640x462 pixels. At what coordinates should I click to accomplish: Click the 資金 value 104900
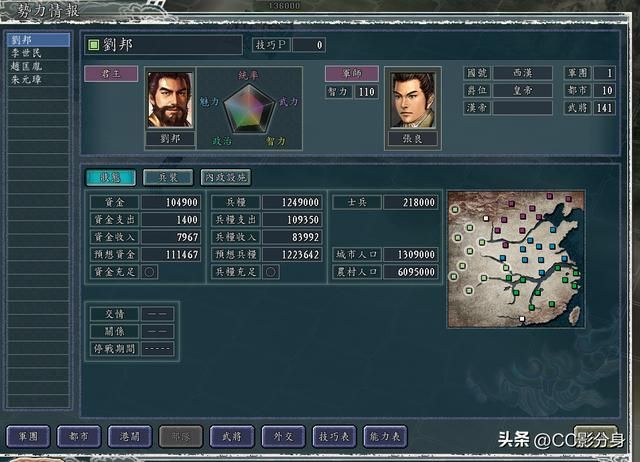(x=171, y=202)
